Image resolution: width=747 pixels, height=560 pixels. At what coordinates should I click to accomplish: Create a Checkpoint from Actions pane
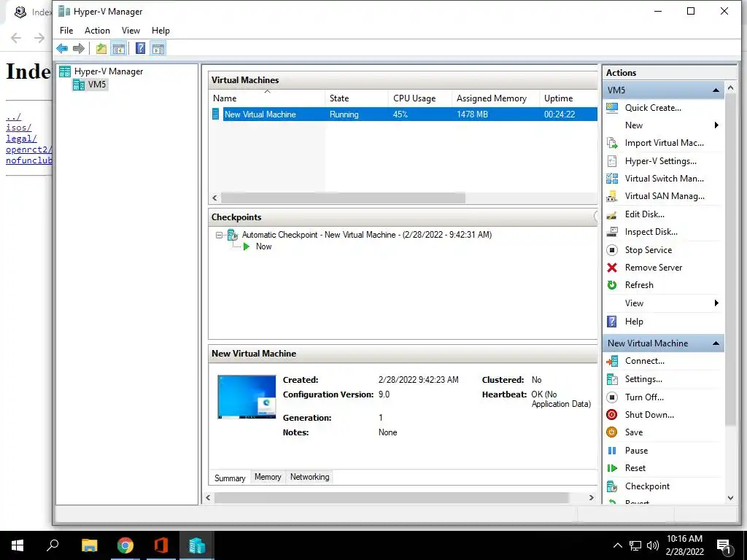[x=647, y=486]
